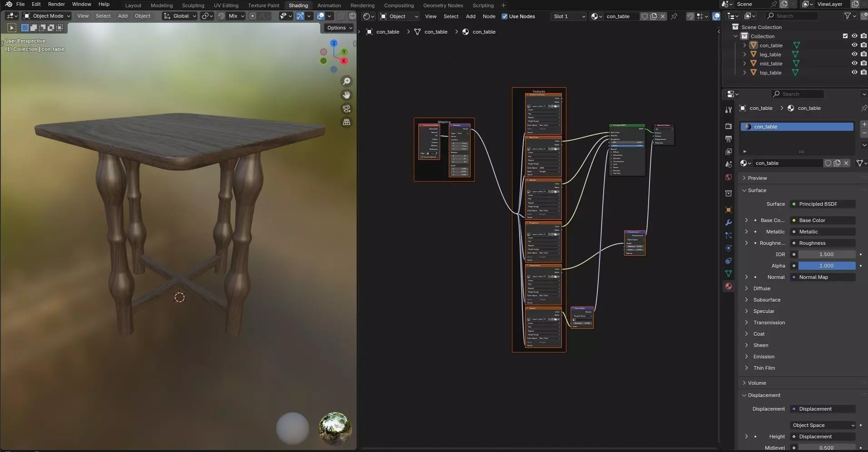Open the Object Space displacement dropdown
This screenshot has height=452, width=868.
823,425
